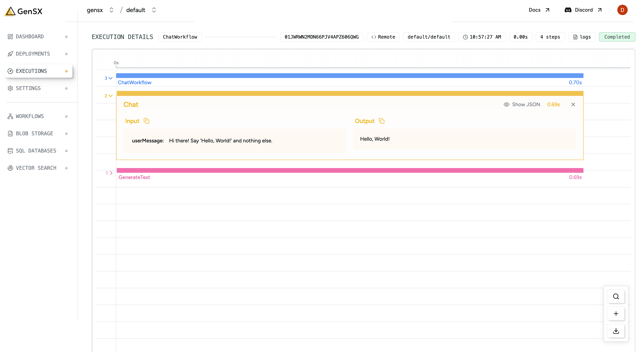644x352 pixels.
Task: Copy the Input content
Action: pyautogui.click(x=146, y=121)
